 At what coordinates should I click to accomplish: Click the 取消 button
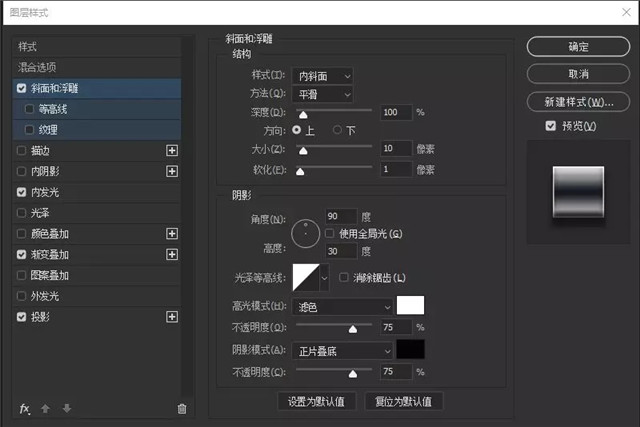(x=578, y=74)
